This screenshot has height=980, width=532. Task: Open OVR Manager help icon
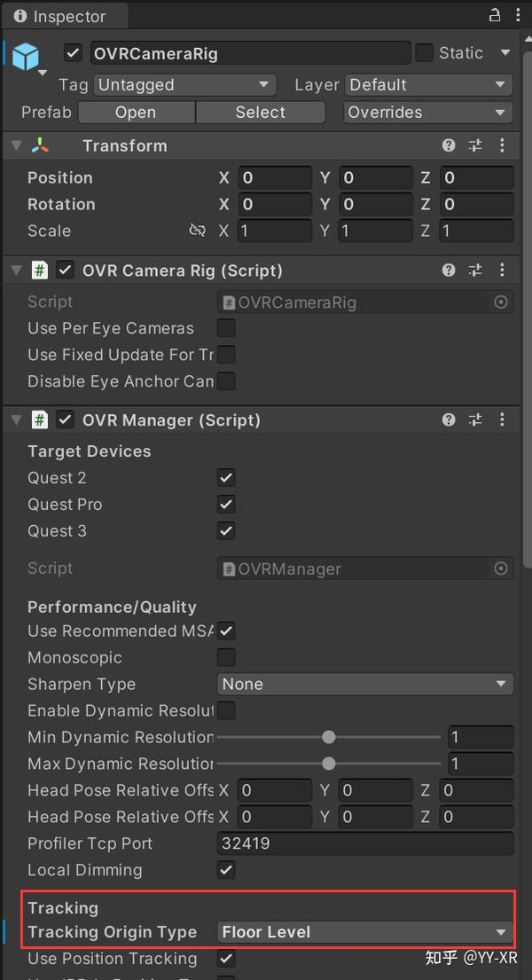coord(449,419)
